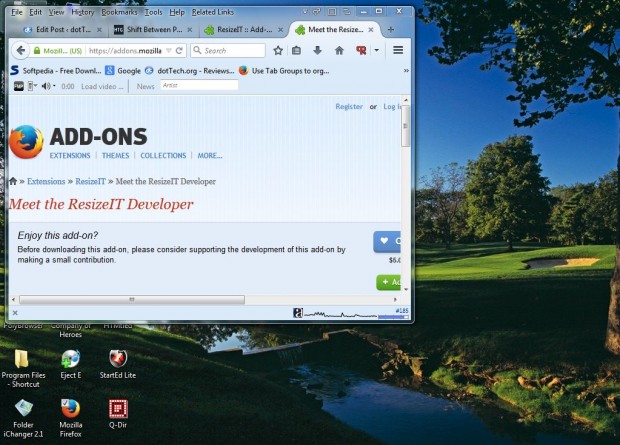Screen dimensions: 620x445
Task: Open Program Files Shortcut desktop icon
Action: click(x=23, y=368)
